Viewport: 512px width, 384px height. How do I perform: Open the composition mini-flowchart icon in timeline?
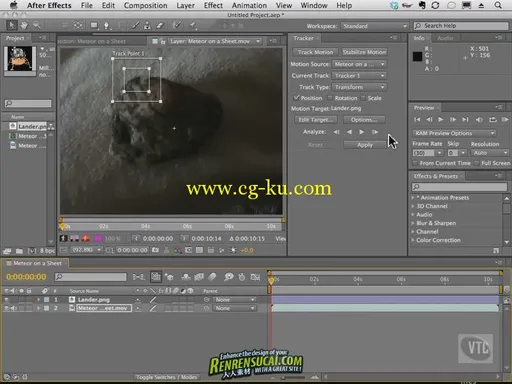[139, 277]
